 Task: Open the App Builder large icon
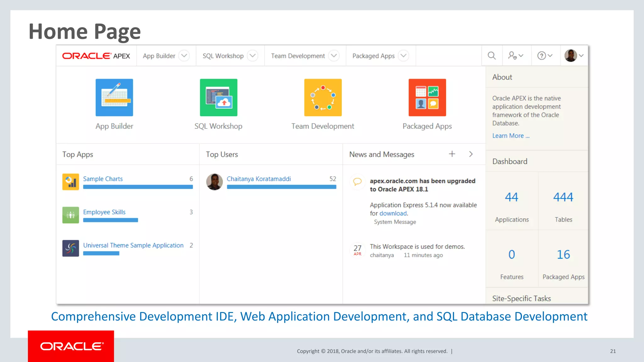[x=114, y=97]
